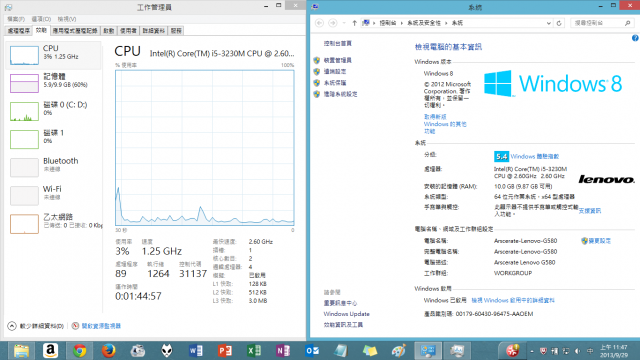Click the taskbar clock showing 11:47
Image resolution: width=640 pixels, height=360 pixels.
[x=614, y=351]
